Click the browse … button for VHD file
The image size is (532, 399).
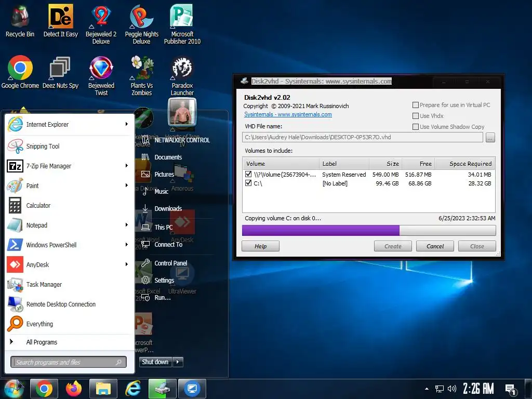pos(490,137)
